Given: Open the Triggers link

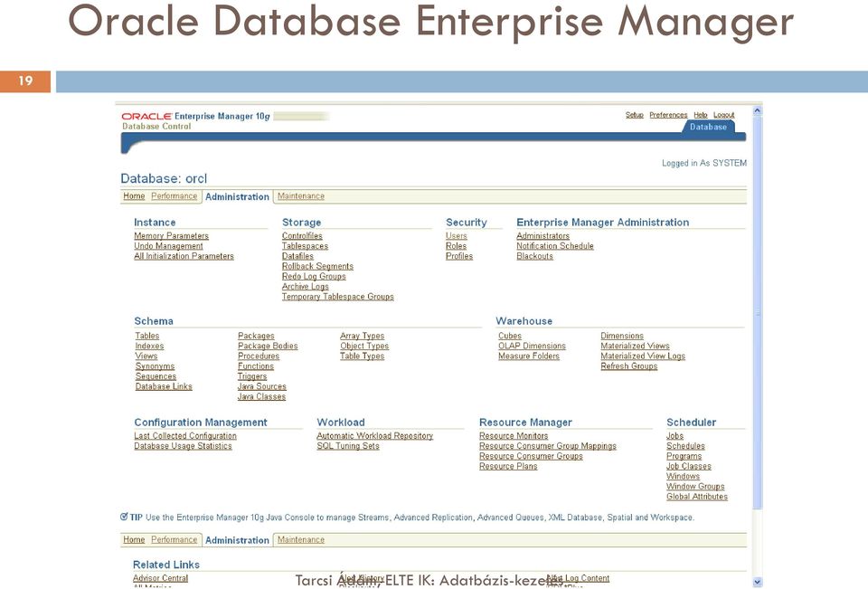Looking at the screenshot, I should (252, 376).
